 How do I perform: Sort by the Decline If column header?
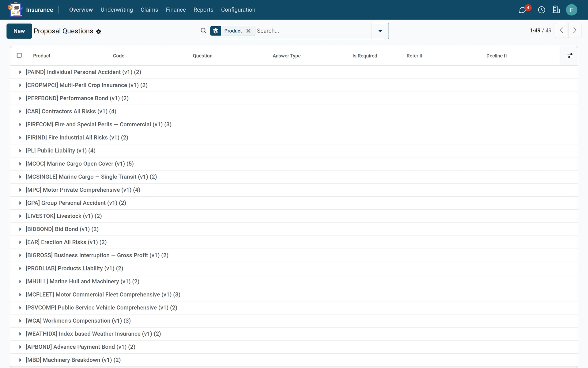point(496,56)
